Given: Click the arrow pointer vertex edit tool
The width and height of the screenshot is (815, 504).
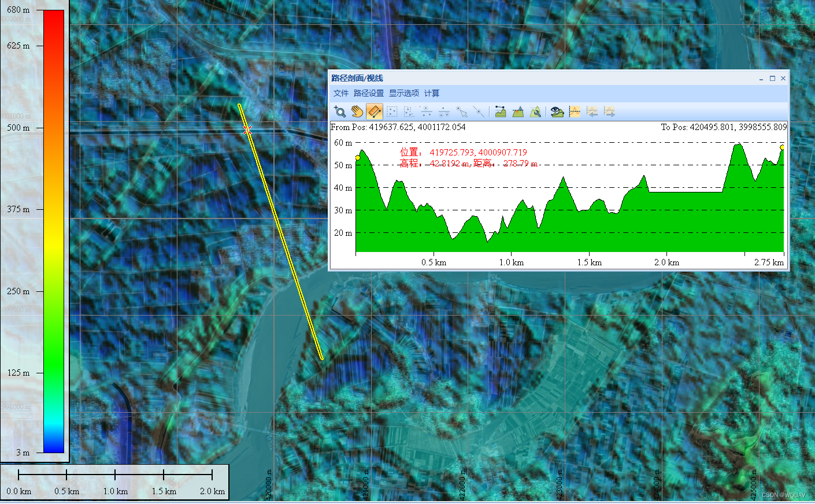Looking at the screenshot, I should click(x=461, y=112).
